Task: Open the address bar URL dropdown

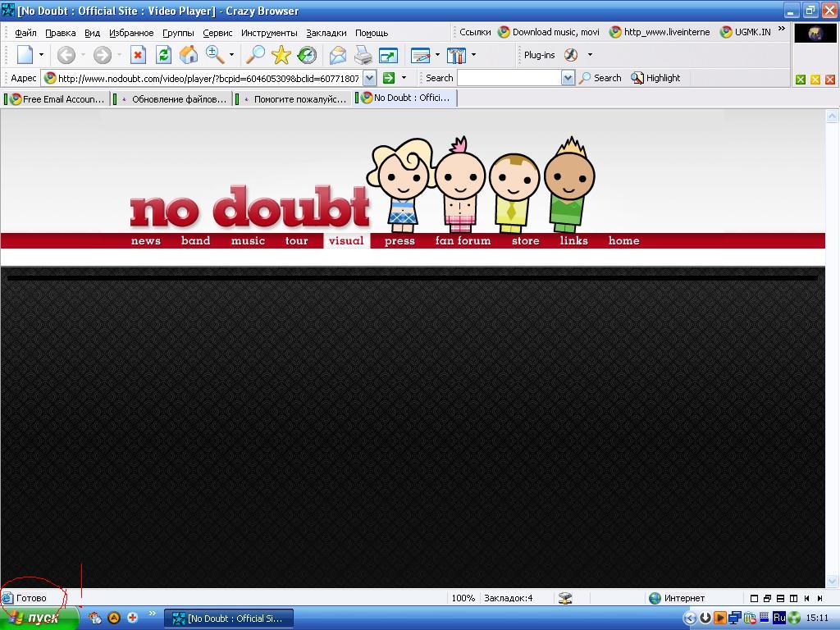Action: pyautogui.click(x=369, y=78)
